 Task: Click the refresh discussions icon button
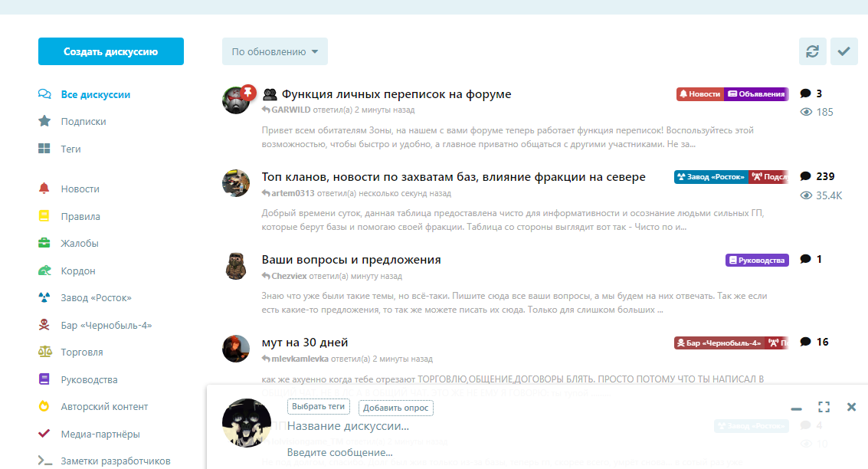tap(812, 51)
